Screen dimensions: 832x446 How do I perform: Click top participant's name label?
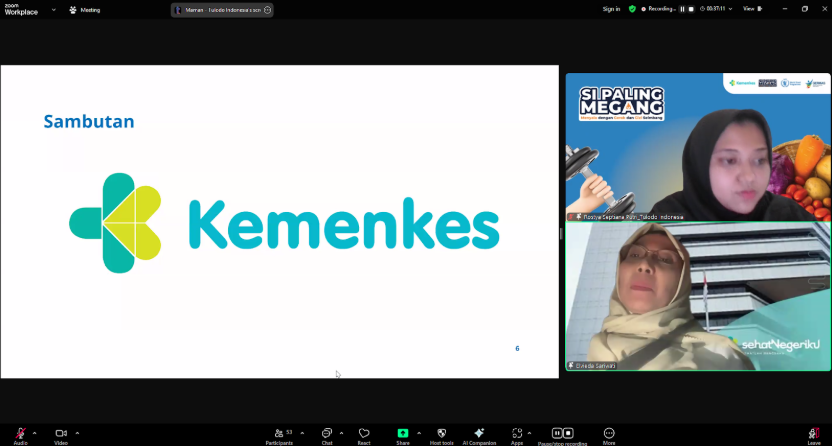tap(626, 217)
